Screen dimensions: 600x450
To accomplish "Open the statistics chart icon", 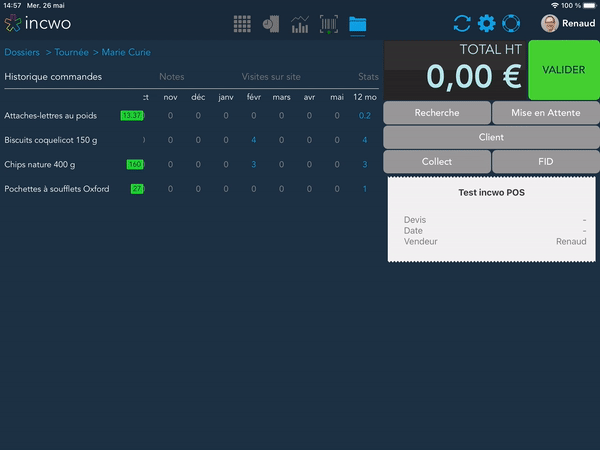I will coord(300,24).
